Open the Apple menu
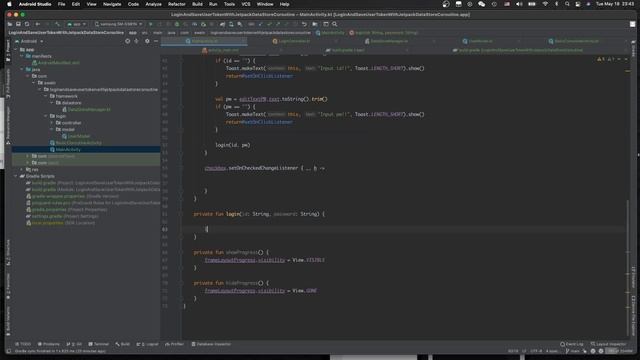Image resolution: width=640 pixels, height=360 pixels. pos(9,4)
